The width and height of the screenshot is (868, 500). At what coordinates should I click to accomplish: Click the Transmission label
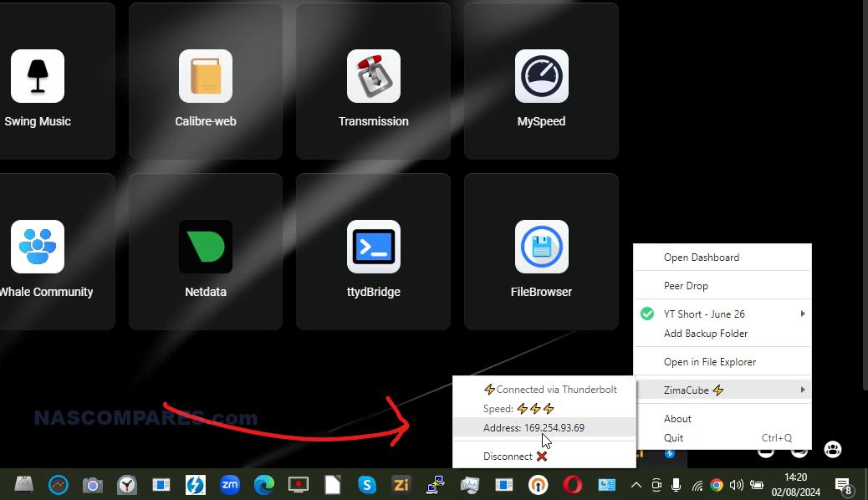[x=374, y=121]
